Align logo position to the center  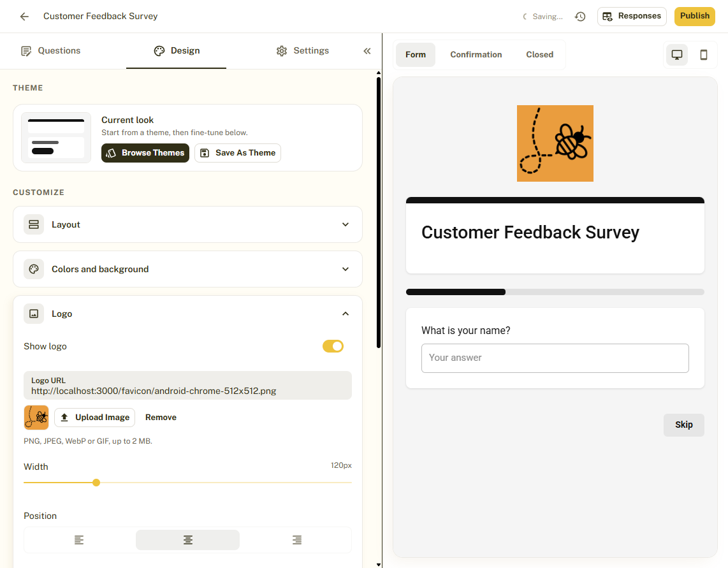click(187, 540)
